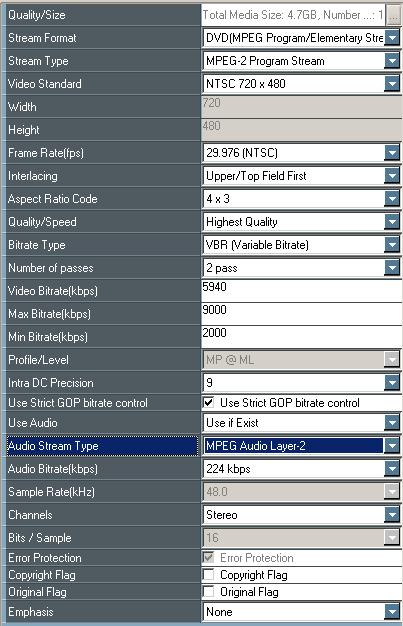
Task: Enable the Copyright Flag checkbox
Action: 208,575
